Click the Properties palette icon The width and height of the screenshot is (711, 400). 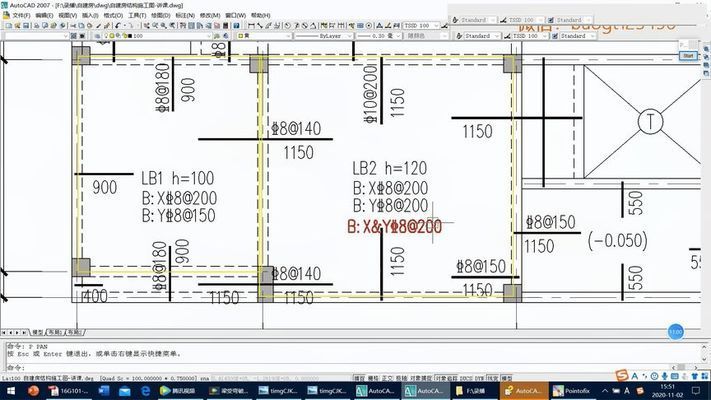pyautogui.click(x=182, y=26)
